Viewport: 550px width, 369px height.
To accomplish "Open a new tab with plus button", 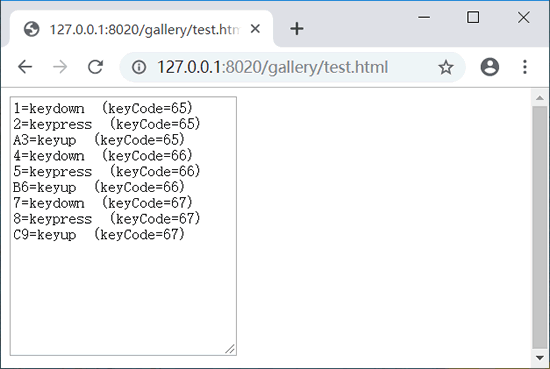I will [297, 29].
